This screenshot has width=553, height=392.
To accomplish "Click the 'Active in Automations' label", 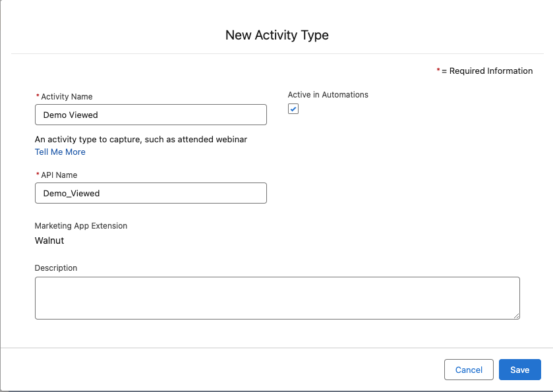I will pos(328,94).
